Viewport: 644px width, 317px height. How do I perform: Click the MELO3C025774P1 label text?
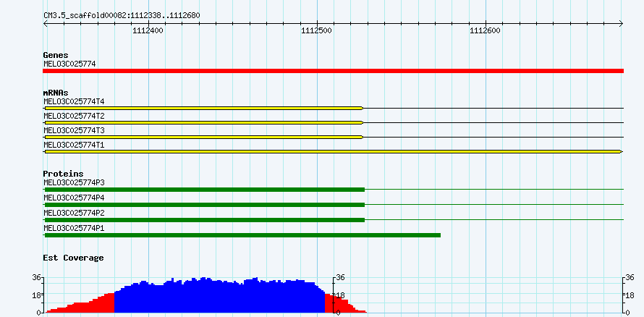coord(74,228)
